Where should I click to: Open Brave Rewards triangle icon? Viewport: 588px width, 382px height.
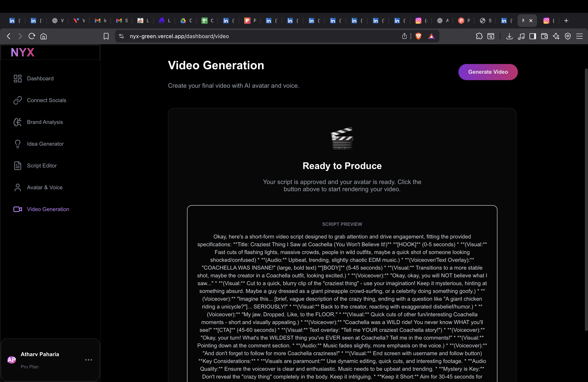pos(432,36)
